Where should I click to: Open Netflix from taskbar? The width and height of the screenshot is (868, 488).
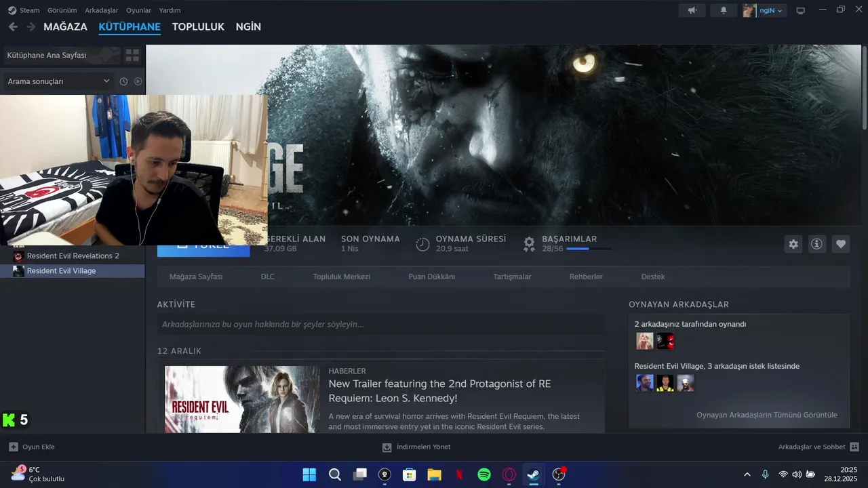[459, 474]
